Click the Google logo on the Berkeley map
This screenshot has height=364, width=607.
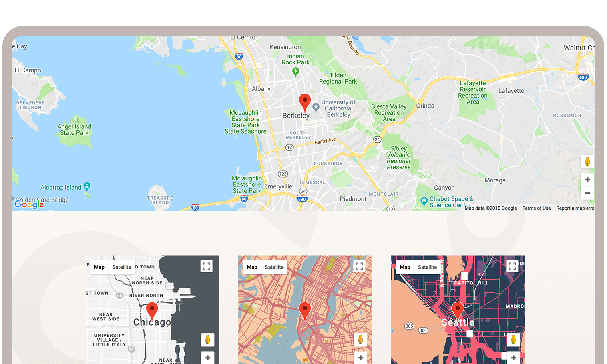point(29,204)
